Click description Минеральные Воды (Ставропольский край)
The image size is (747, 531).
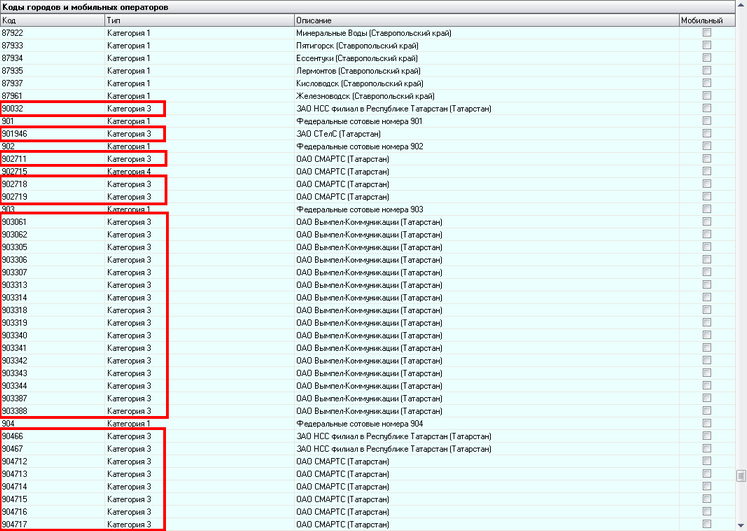pyautogui.click(x=374, y=33)
